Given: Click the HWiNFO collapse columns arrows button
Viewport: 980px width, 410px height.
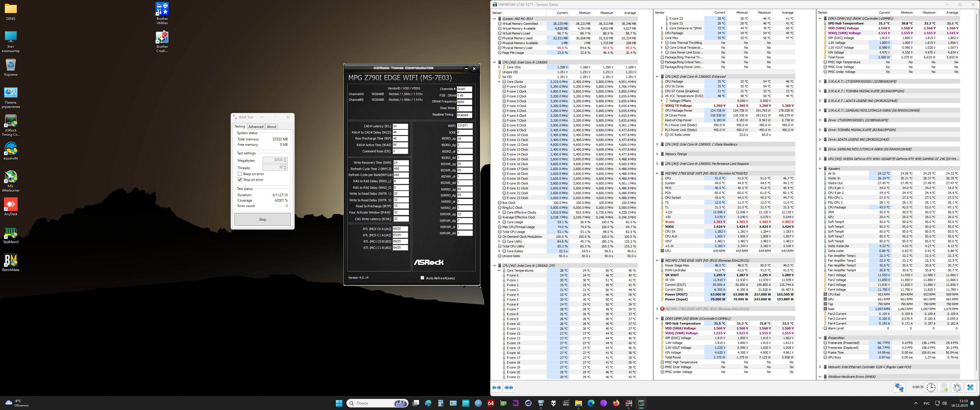Looking at the screenshot, I should tap(509, 388).
